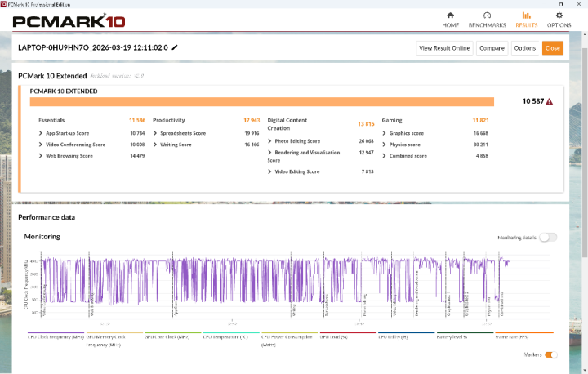This screenshot has width=588, height=374.
Task: Click the Physics score value 30 211
Action: (x=480, y=145)
